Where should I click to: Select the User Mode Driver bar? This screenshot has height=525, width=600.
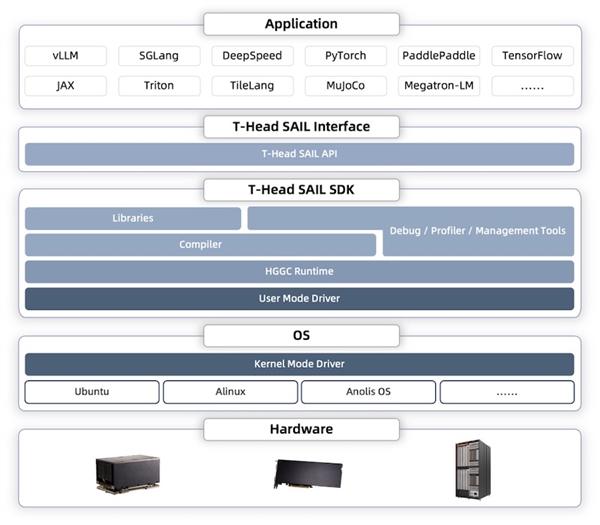(299, 299)
